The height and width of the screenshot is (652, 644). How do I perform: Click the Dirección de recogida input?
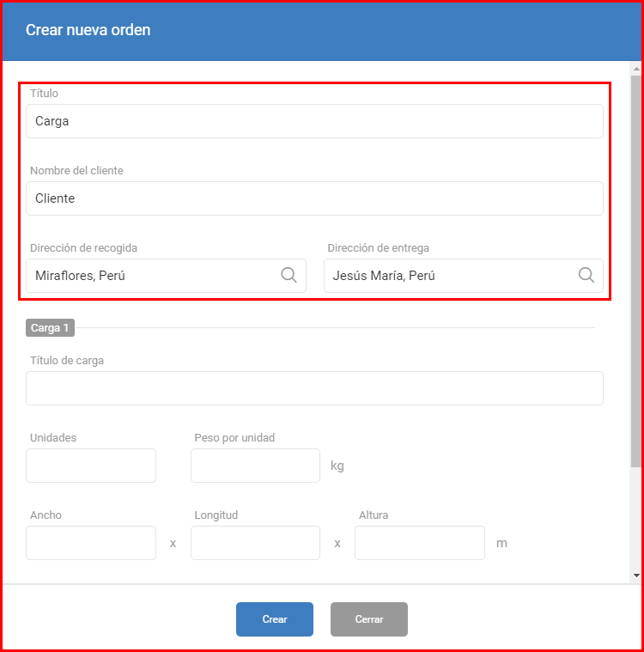(x=166, y=276)
